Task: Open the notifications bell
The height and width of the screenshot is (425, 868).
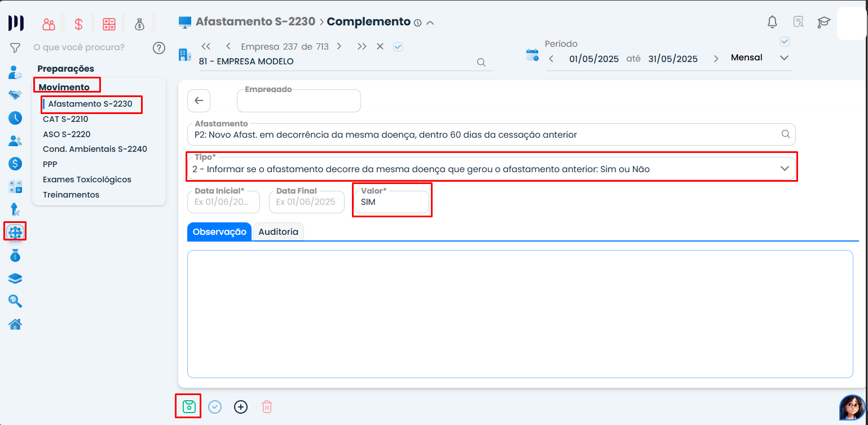Action: 773,22
